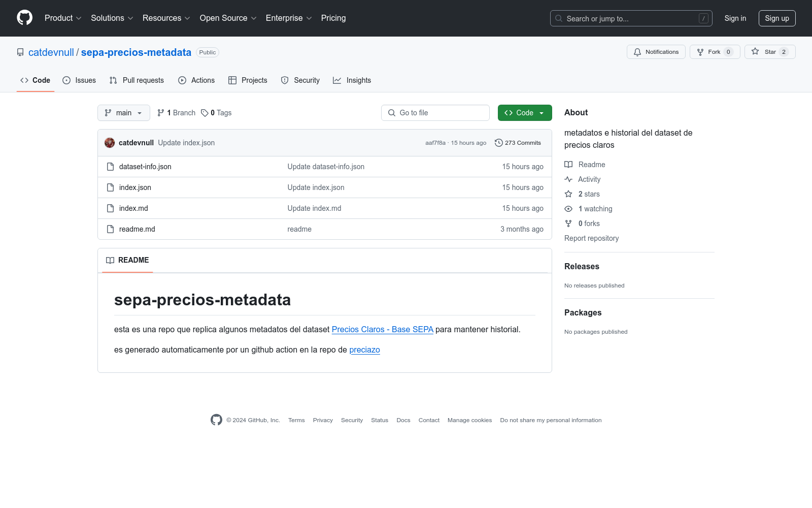Click the GitHub Octocat logo in header
812x508 pixels.
pos(24,18)
